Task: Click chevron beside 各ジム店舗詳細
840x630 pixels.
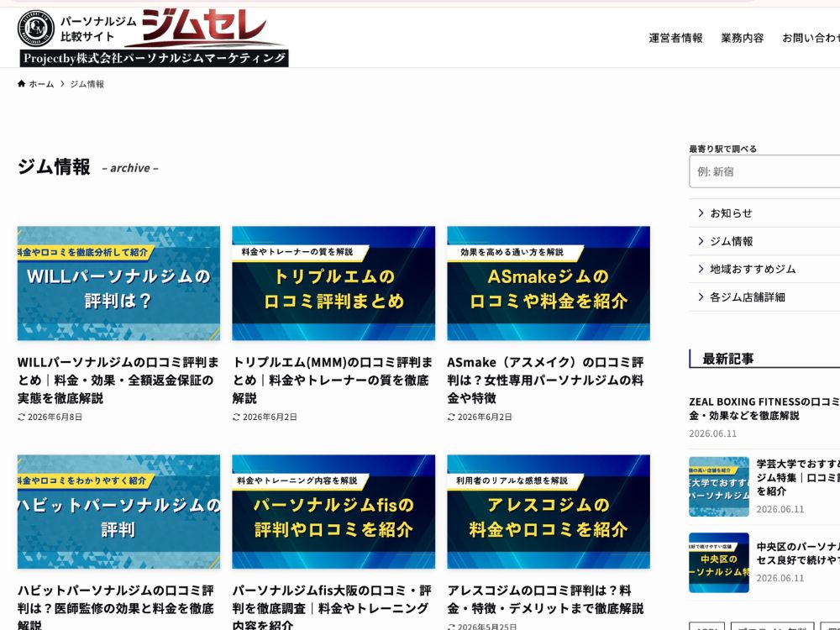Action: [701, 297]
